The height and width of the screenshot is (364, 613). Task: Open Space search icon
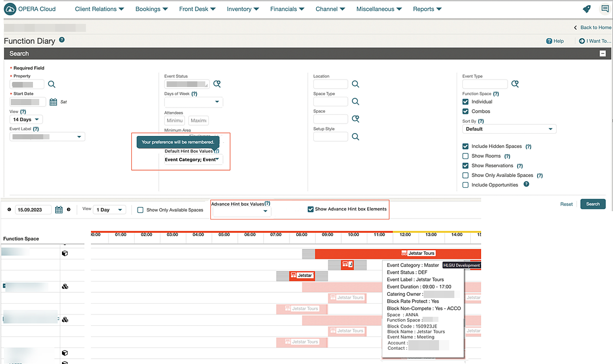355,119
